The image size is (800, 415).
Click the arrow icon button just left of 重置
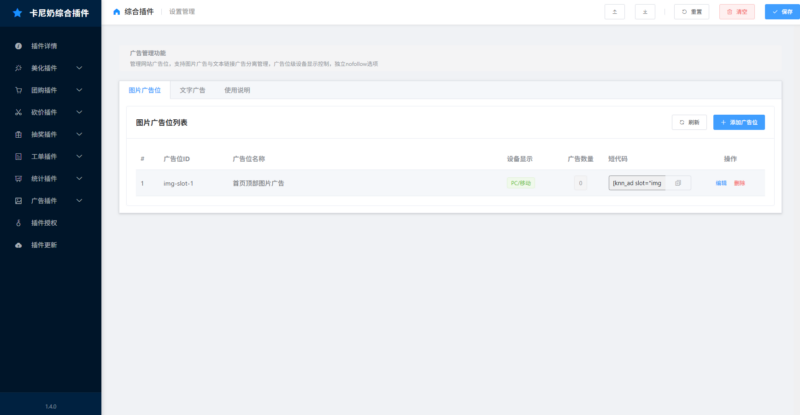[x=645, y=12]
